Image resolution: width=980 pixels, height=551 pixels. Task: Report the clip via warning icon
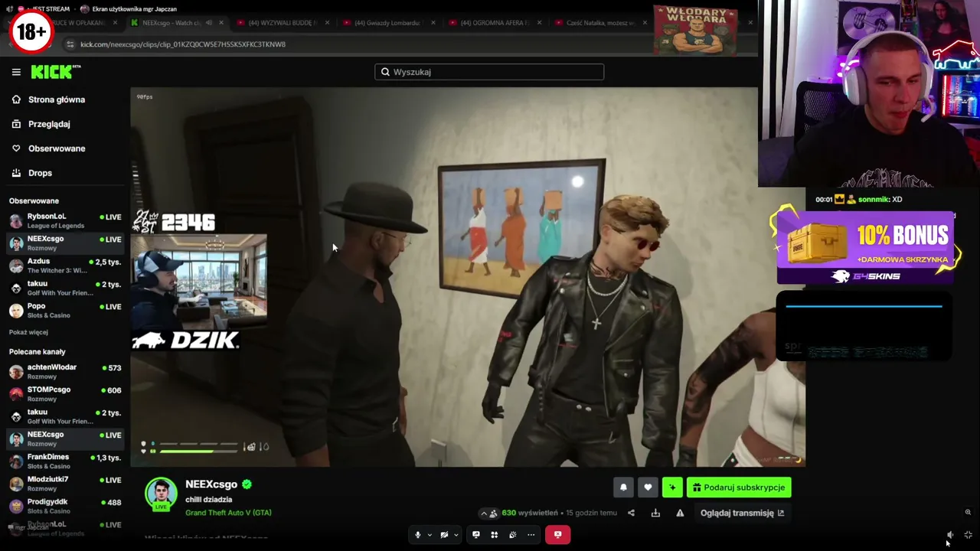(680, 513)
